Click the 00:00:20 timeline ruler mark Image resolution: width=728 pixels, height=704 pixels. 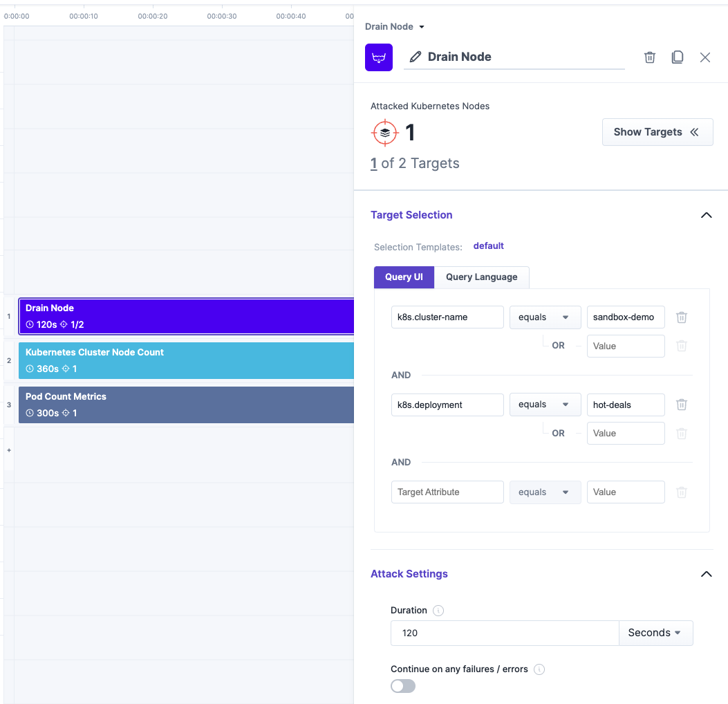153,16
